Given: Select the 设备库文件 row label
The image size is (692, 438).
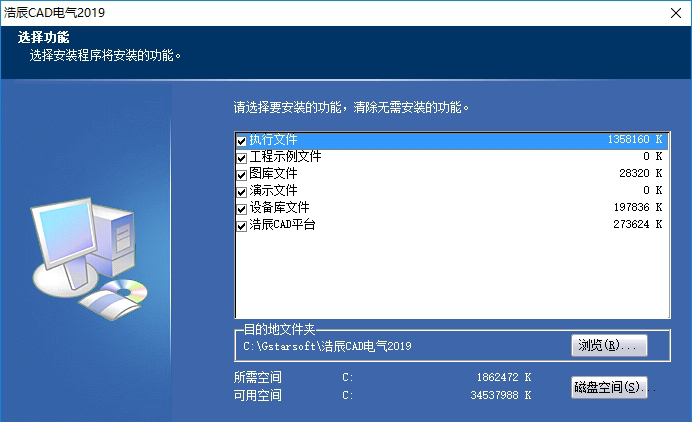Looking at the screenshot, I should [279, 207].
